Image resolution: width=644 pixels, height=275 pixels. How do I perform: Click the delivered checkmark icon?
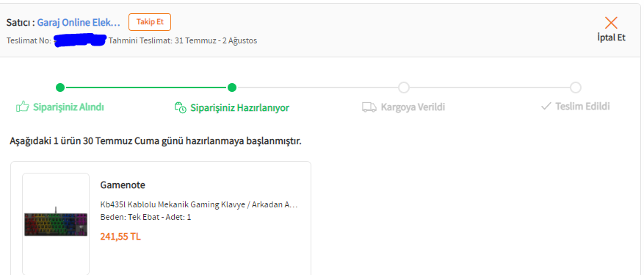(x=546, y=107)
